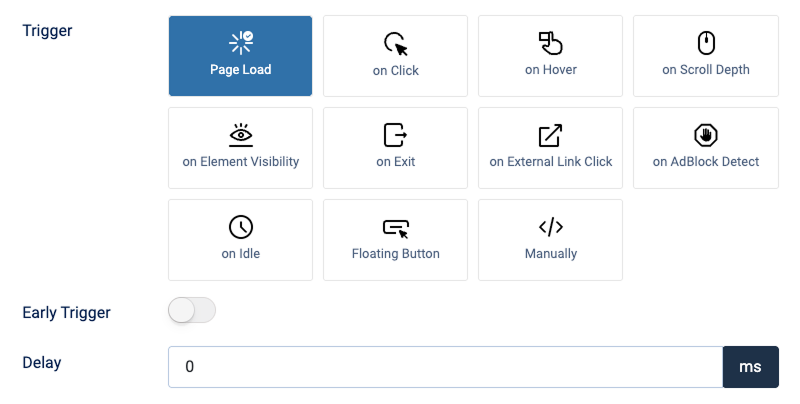
Task: Choose the on Idle trigger option
Action: [240, 240]
